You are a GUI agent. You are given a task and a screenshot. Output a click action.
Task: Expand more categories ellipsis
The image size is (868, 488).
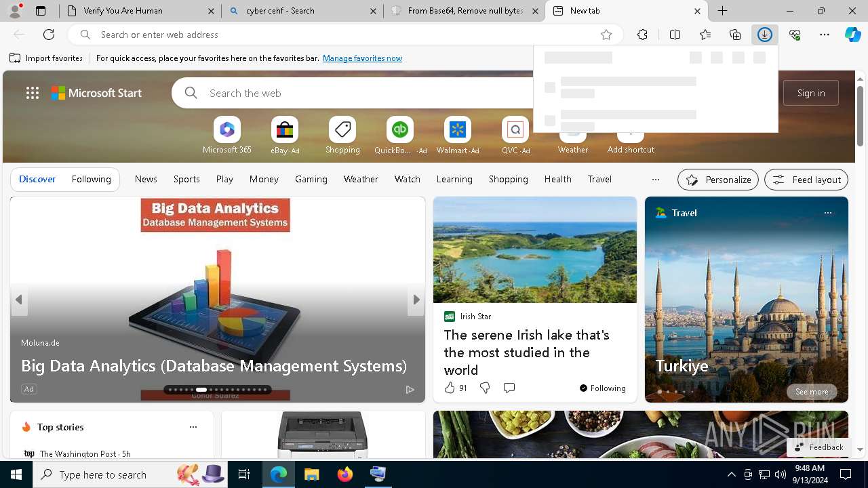(655, 180)
